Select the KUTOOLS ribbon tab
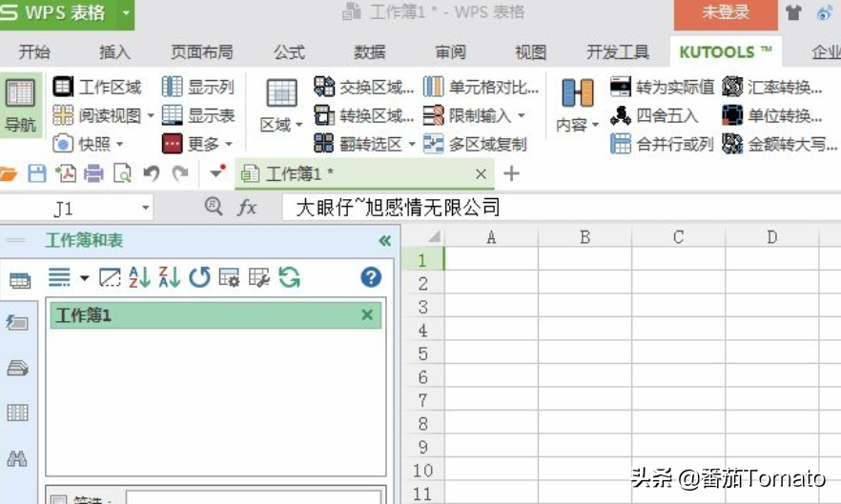Screen dimensions: 841x504 (x=725, y=52)
